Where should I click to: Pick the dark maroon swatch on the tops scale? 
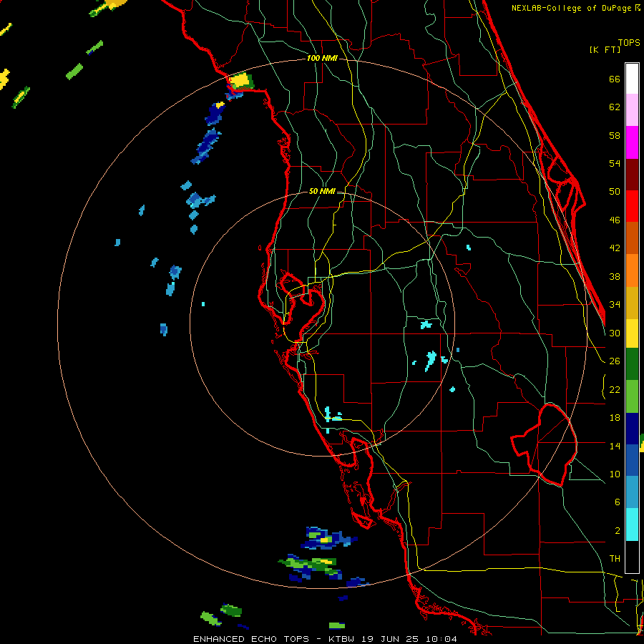point(632,174)
